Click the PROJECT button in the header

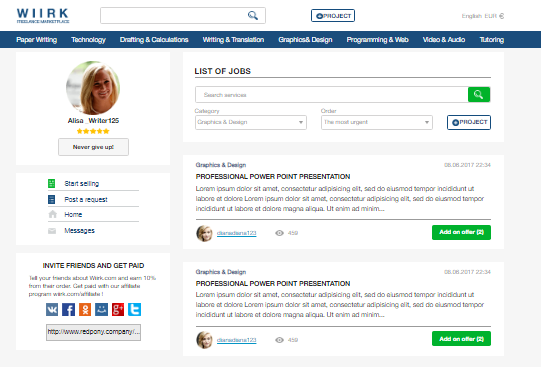pos(333,16)
